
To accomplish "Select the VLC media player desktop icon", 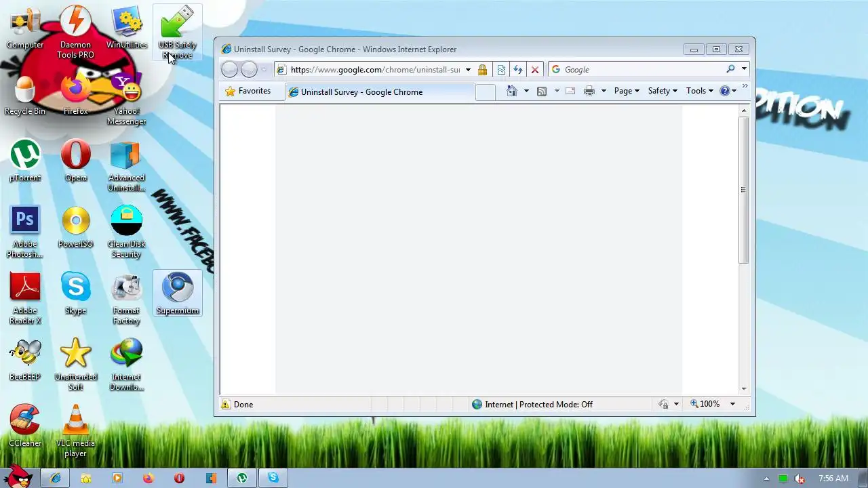I will click(x=76, y=431).
